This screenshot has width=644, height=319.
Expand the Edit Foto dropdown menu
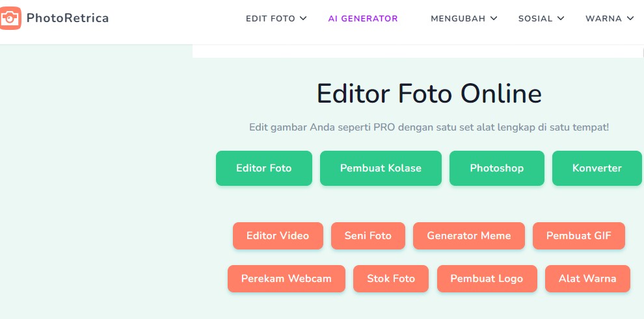pyautogui.click(x=276, y=19)
